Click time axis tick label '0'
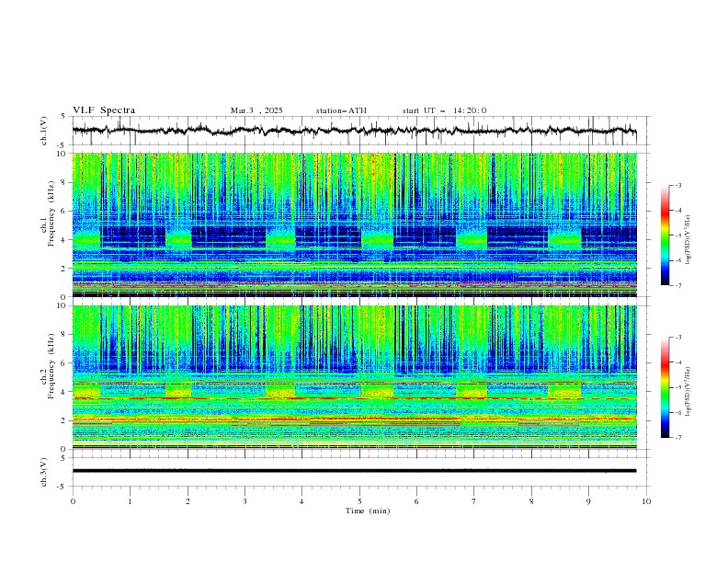The width and height of the screenshot is (728, 563). click(x=73, y=501)
